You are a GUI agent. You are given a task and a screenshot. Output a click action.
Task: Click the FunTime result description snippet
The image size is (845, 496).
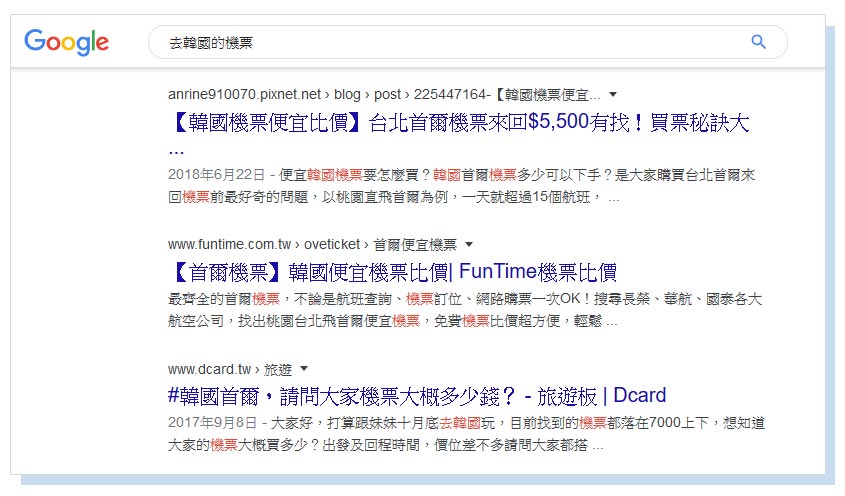[465, 310]
